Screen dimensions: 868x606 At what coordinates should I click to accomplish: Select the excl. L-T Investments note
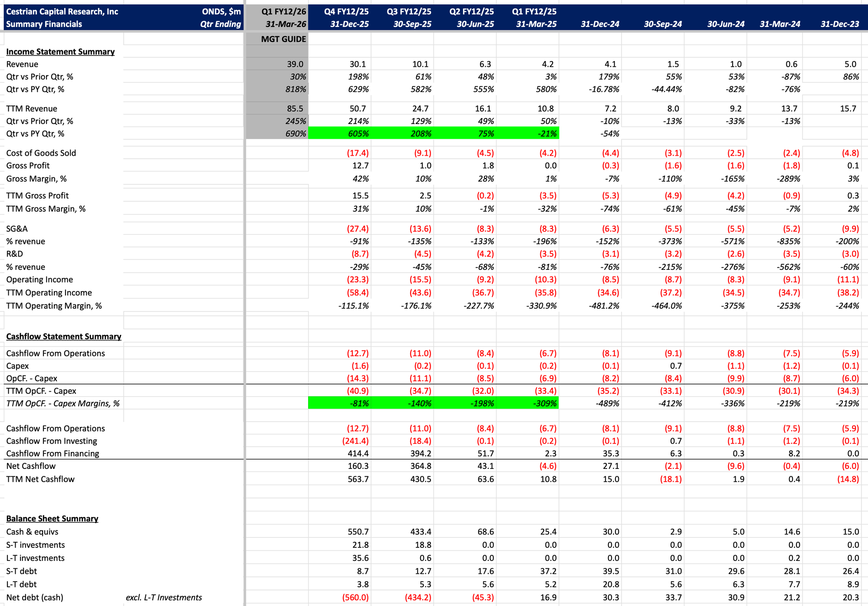point(164,597)
